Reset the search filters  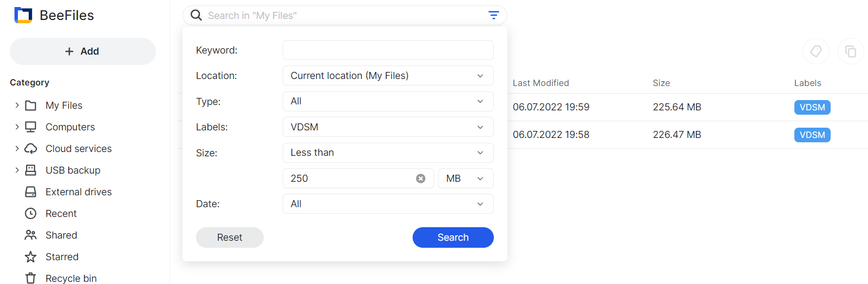(x=230, y=237)
